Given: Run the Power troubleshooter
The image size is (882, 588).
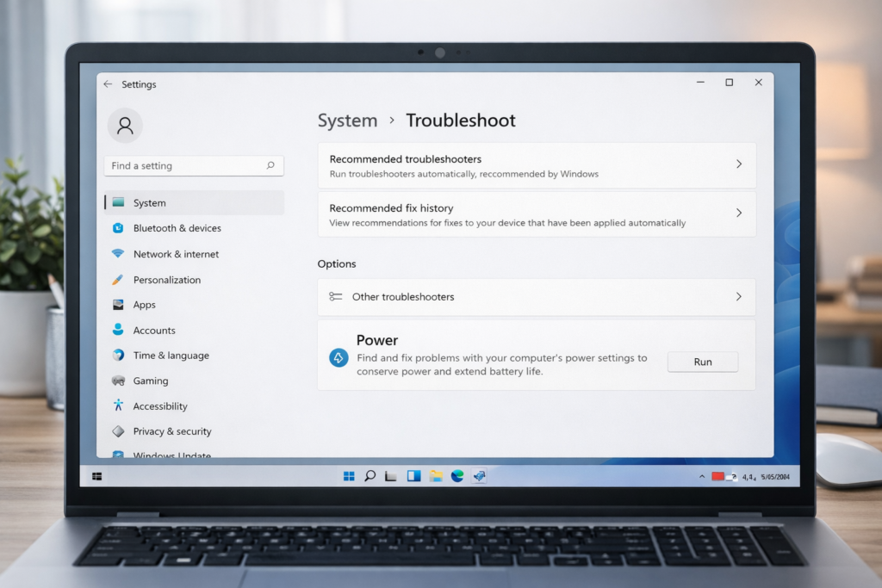Looking at the screenshot, I should [x=702, y=362].
